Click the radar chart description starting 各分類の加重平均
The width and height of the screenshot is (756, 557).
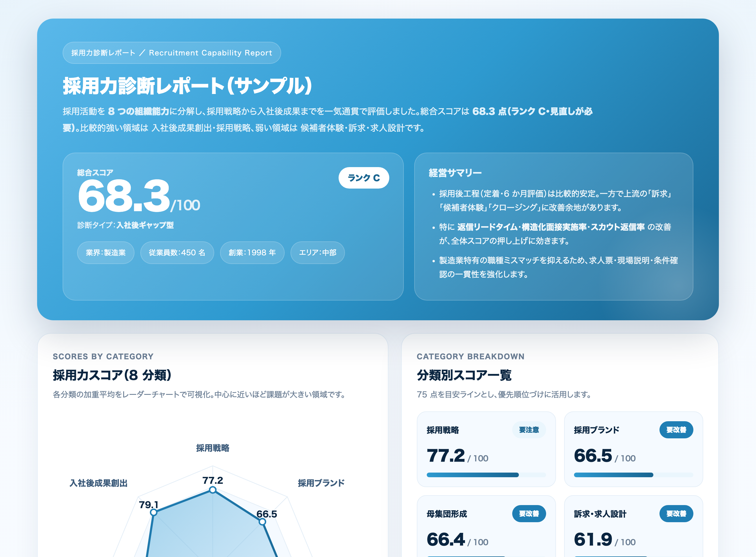[x=199, y=394]
